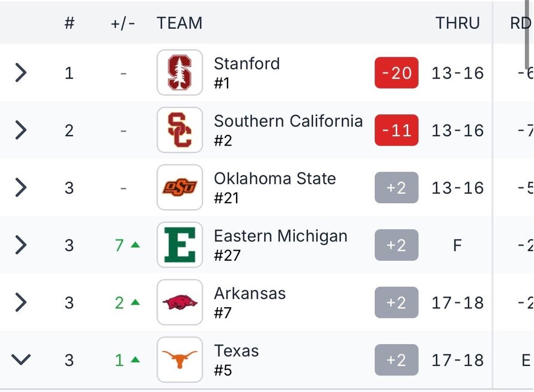This screenshot has height=392, width=534.
Task: Click the Texas longhorn logo
Action: tap(180, 359)
